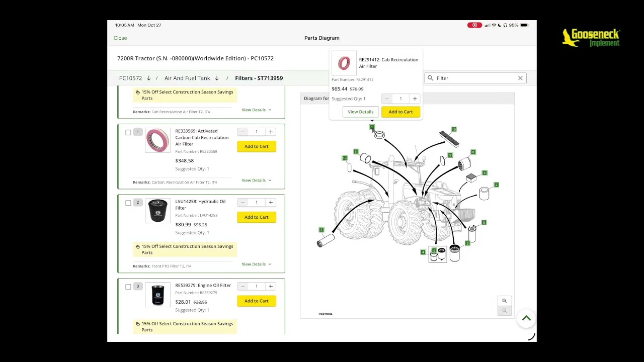
Task: Click into the Filter search field
Action: click(x=475, y=78)
